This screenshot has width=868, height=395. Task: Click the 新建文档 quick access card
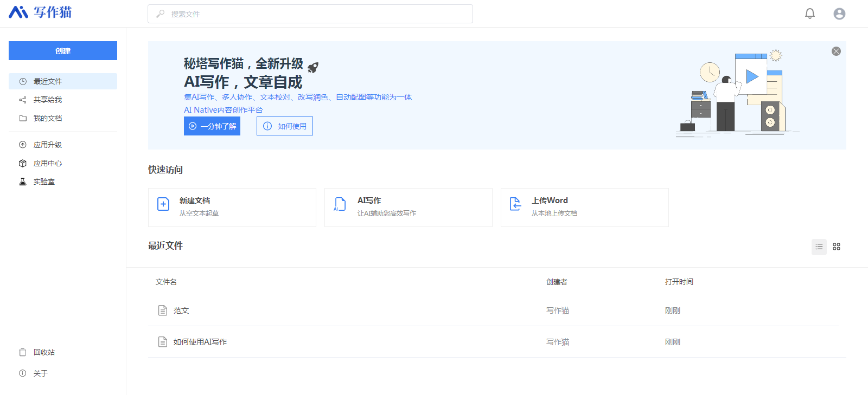click(232, 208)
